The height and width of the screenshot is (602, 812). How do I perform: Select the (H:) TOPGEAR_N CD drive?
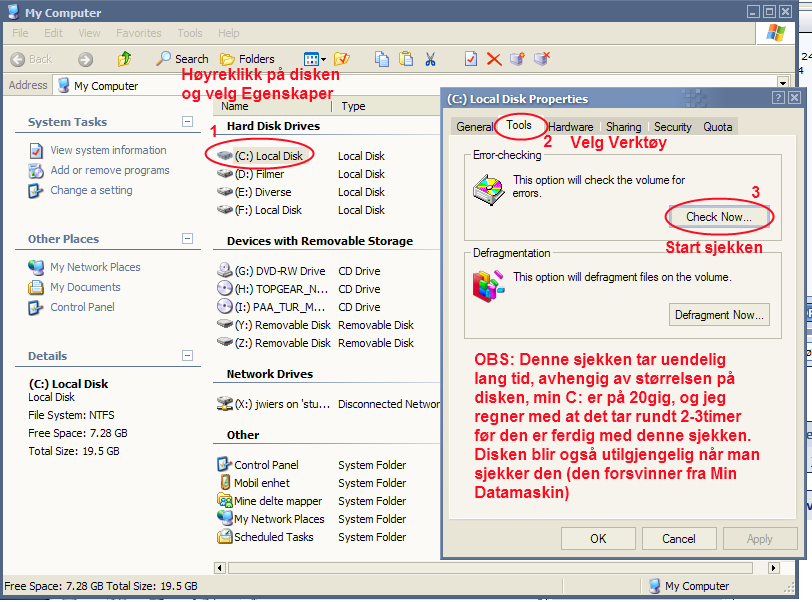pos(272,289)
